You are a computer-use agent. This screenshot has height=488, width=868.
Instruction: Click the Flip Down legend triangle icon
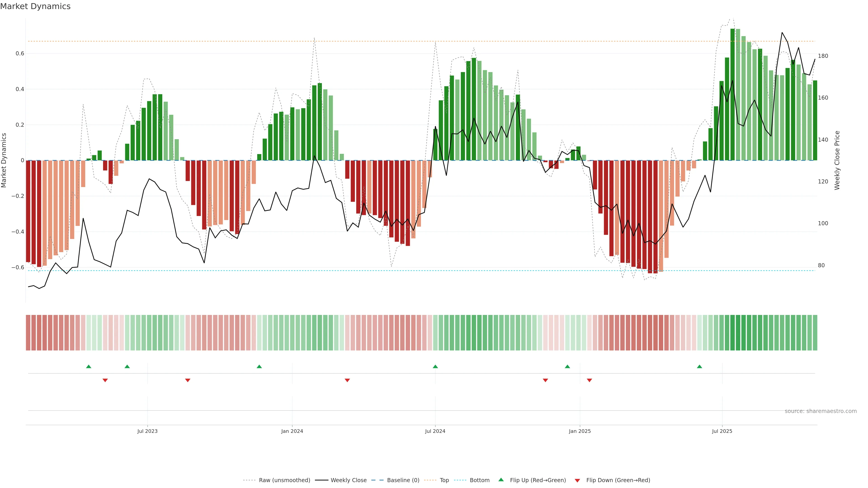click(577, 481)
